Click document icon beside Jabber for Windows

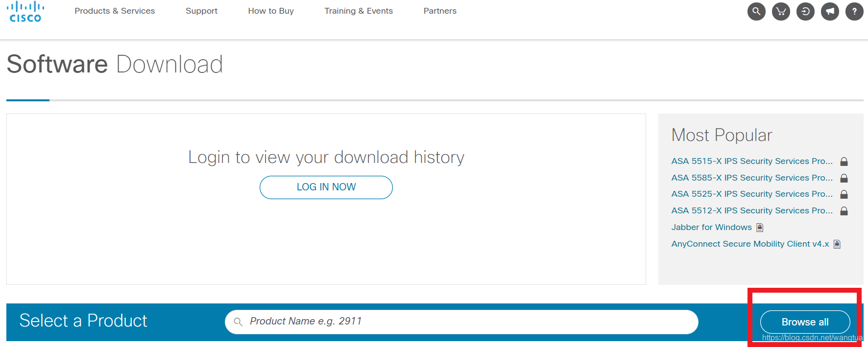(760, 228)
